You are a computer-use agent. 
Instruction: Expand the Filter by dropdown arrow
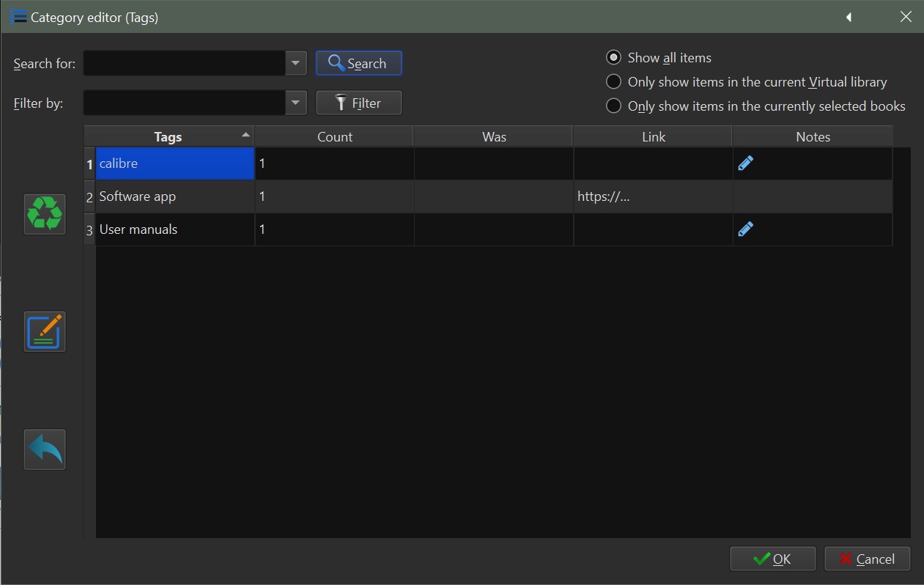point(295,103)
